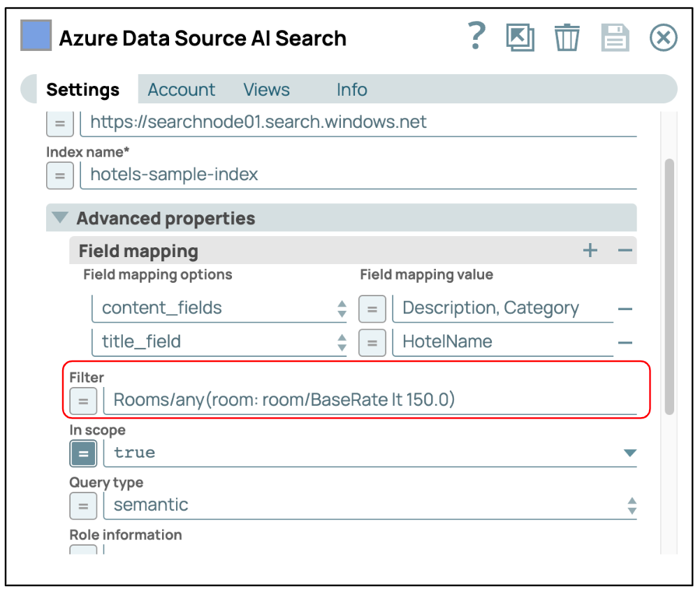Toggle expression for Index name field
Image resolution: width=700 pixels, height=591 pixels.
(60, 175)
